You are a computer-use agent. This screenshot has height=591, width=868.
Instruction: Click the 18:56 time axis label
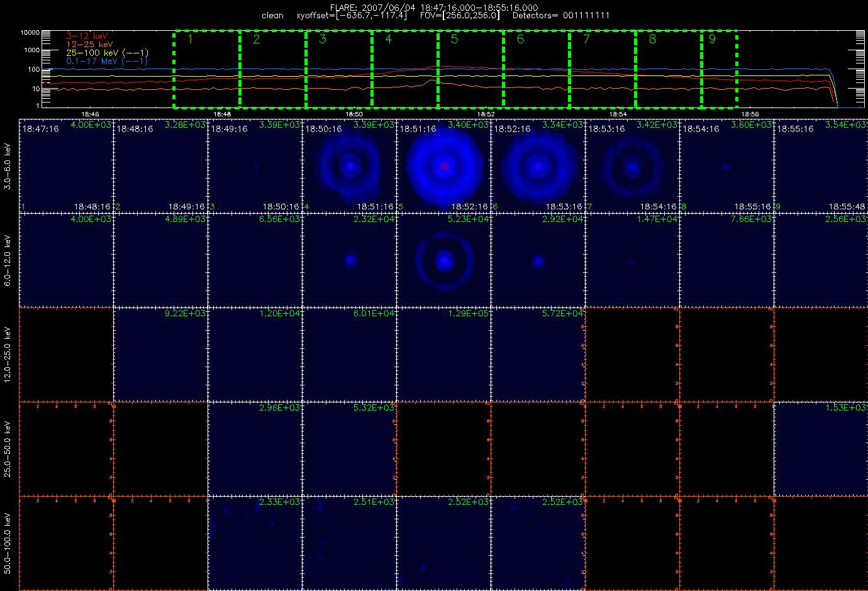pyautogui.click(x=750, y=114)
